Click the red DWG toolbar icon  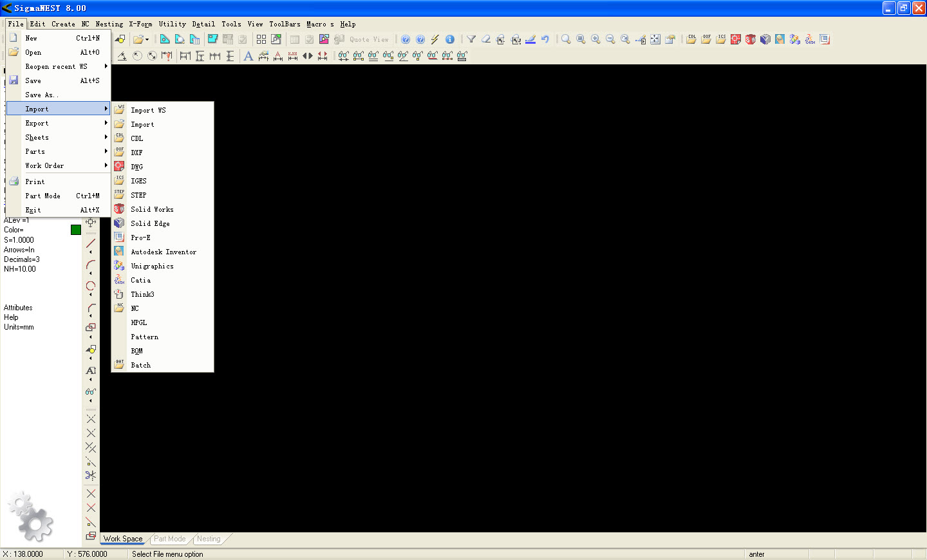point(736,39)
